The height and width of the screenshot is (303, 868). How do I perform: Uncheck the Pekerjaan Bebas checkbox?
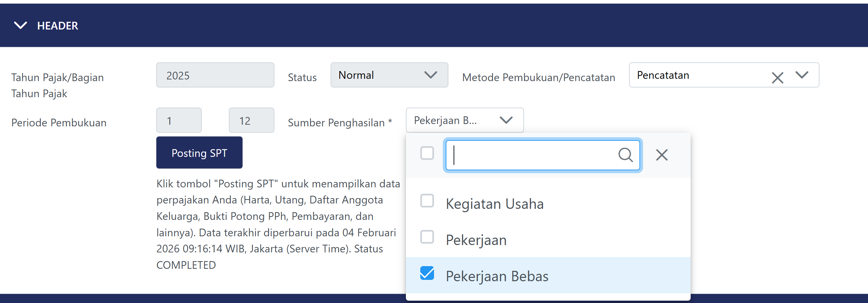click(x=427, y=273)
